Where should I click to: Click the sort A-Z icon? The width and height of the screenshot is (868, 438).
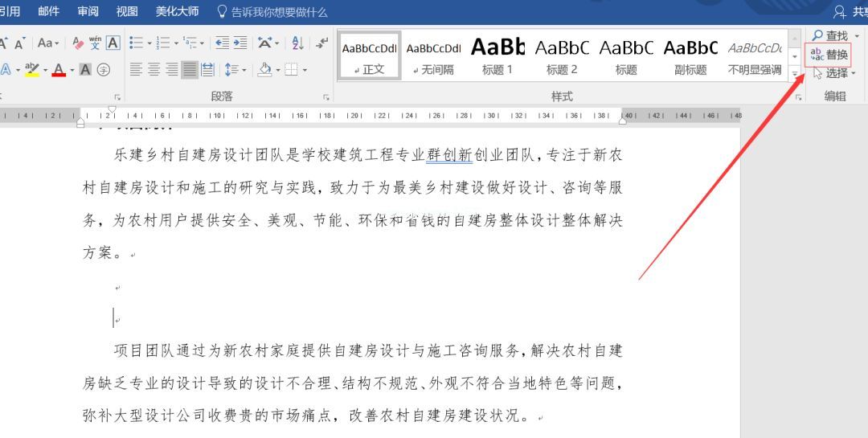(x=297, y=43)
